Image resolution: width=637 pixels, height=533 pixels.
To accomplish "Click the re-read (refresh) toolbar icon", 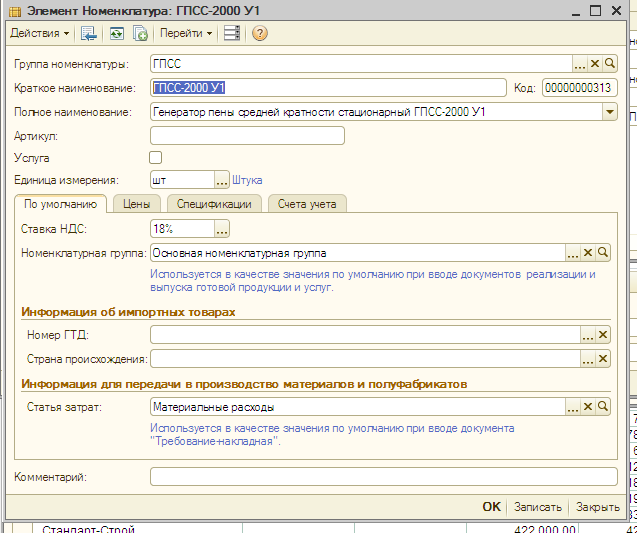I will click(117, 33).
